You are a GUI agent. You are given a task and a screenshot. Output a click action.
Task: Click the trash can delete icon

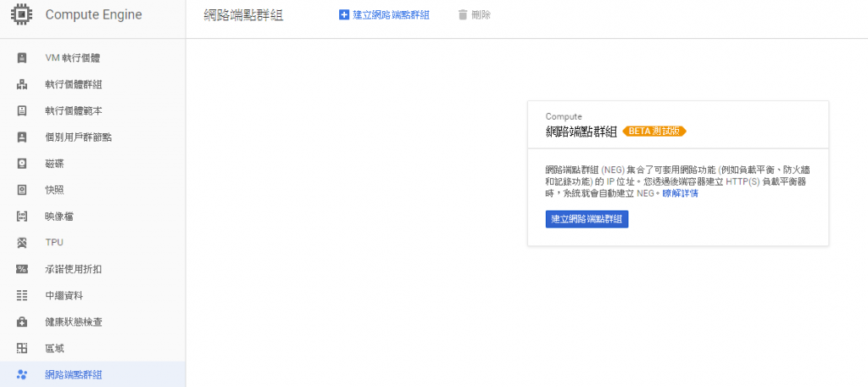tap(463, 15)
